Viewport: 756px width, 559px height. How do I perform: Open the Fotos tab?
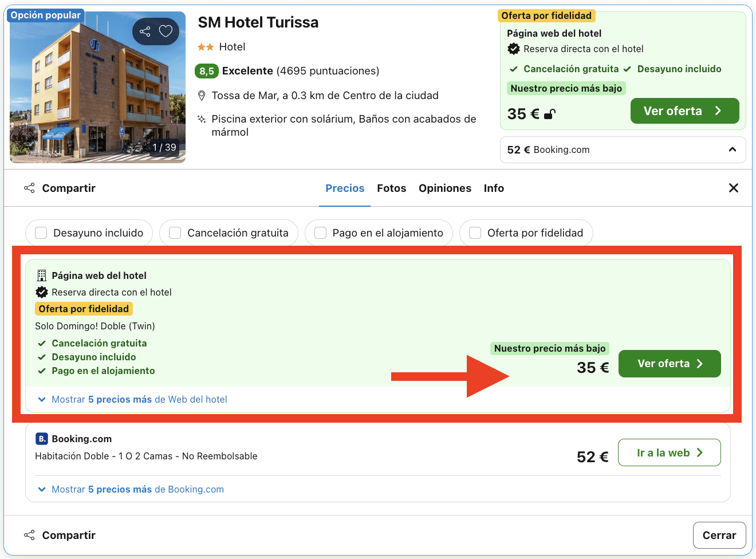[x=392, y=188]
